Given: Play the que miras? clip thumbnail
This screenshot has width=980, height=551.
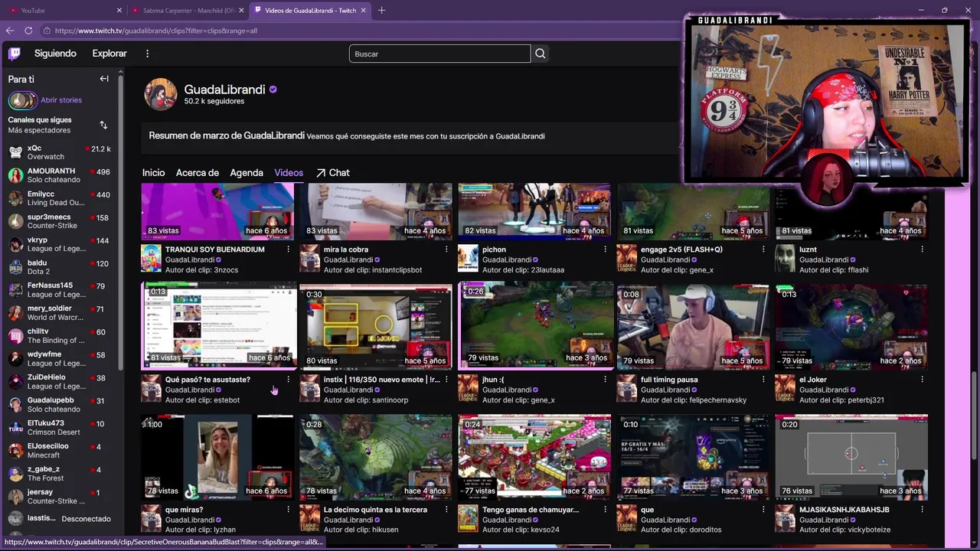Looking at the screenshot, I should pos(217,456).
